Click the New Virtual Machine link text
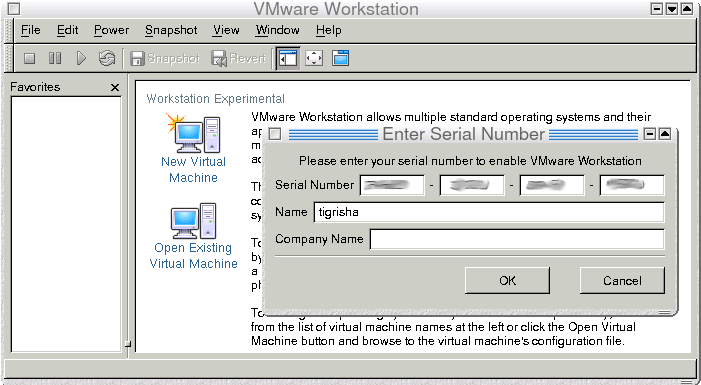 pos(194,169)
